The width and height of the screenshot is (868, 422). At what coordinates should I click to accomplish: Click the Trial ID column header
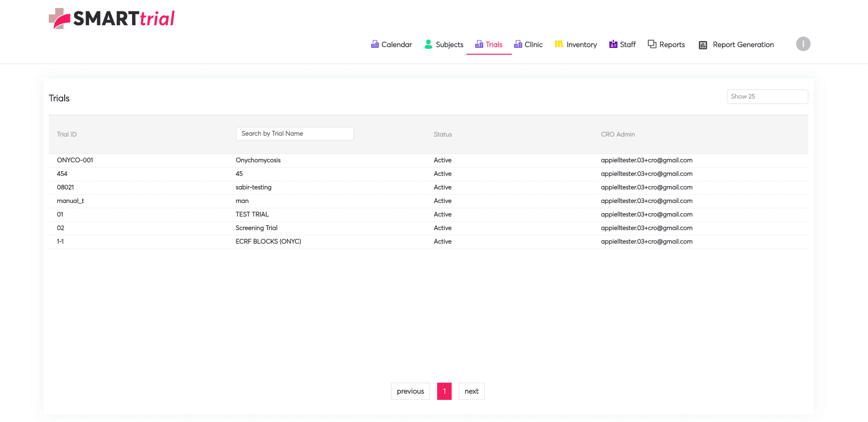(x=67, y=134)
